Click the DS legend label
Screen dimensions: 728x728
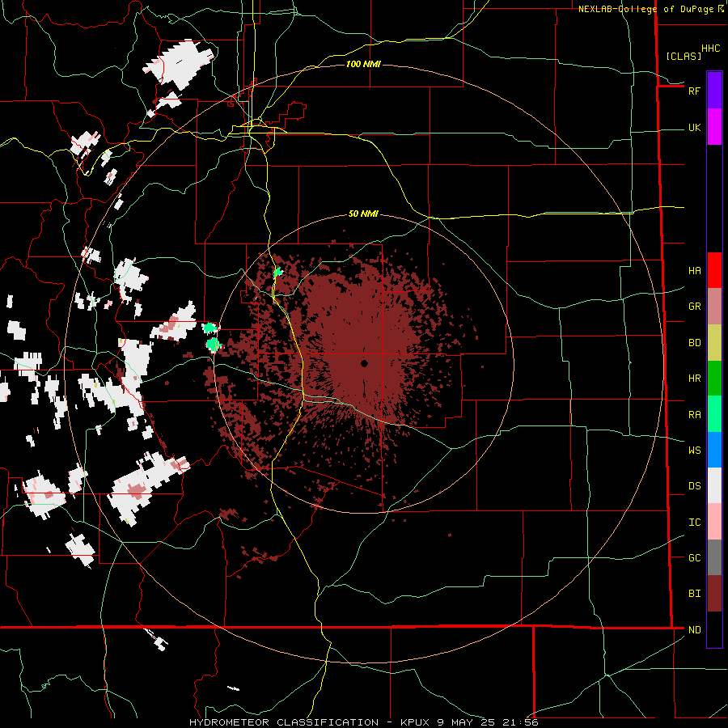[x=695, y=485]
